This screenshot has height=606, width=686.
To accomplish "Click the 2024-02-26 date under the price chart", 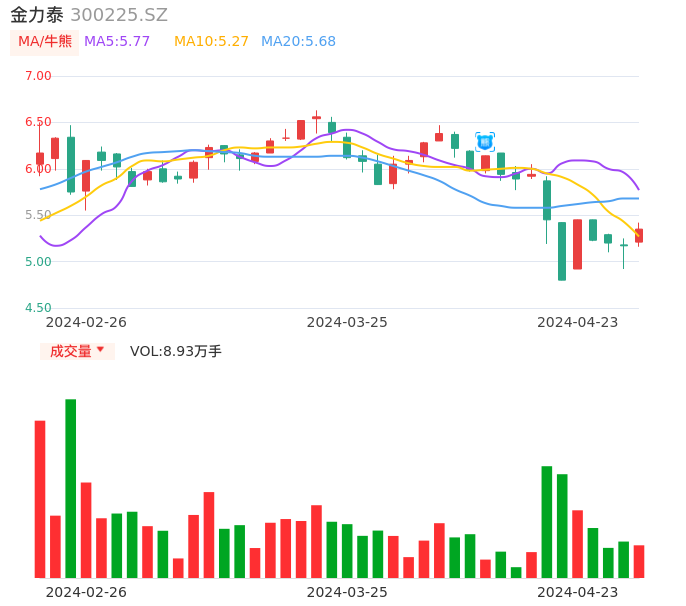I will (x=86, y=322).
